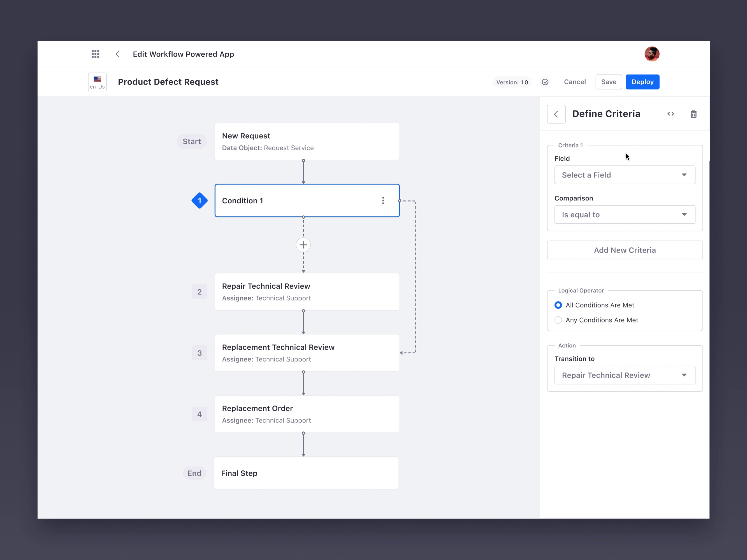This screenshot has width=747, height=560.
Task: Click the Logical Operator group label
Action: [x=581, y=291]
